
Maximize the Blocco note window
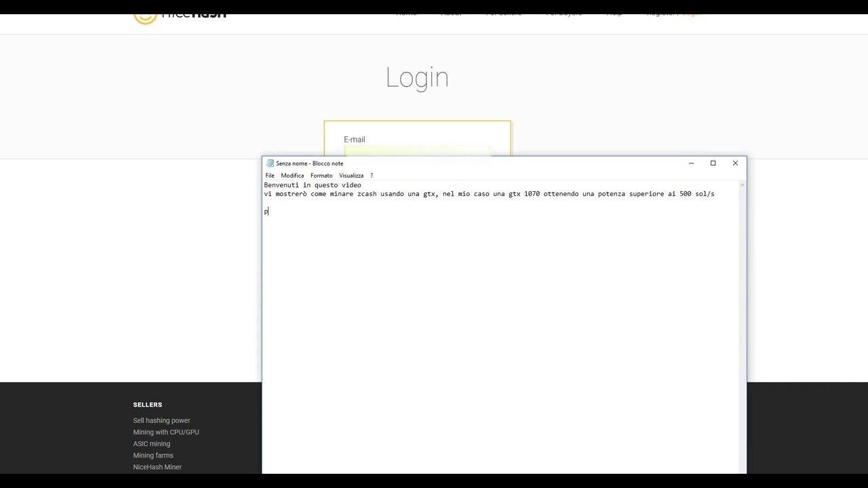(713, 163)
